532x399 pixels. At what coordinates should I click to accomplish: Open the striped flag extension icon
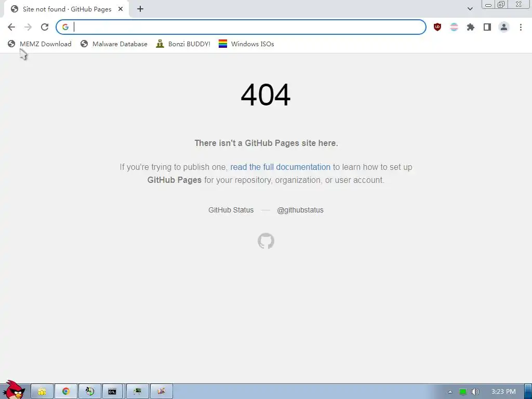(454, 27)
